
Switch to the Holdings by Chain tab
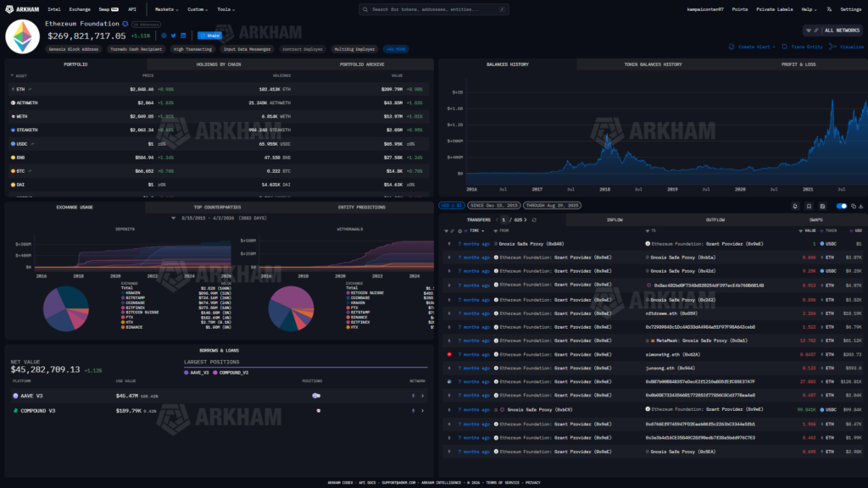coord(219,64)
